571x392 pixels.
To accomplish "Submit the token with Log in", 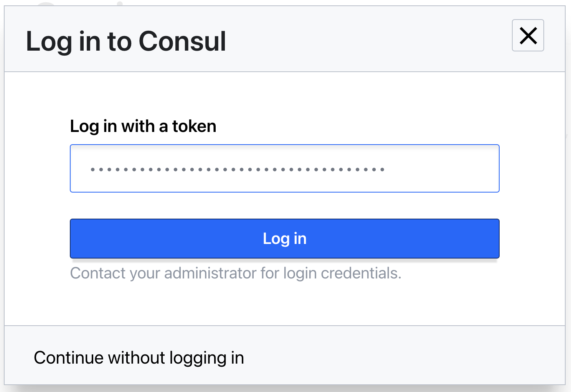I will 284,239.
